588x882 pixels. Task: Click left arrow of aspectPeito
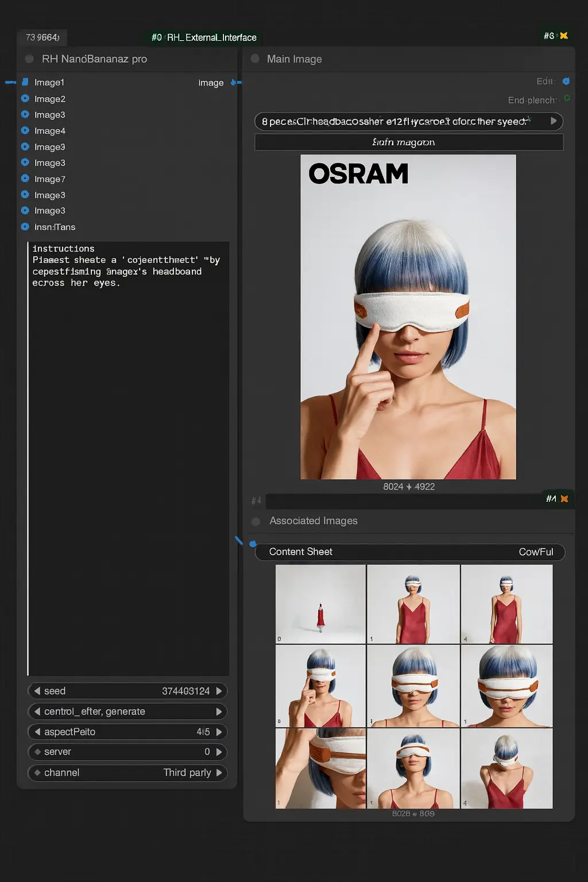37,732
